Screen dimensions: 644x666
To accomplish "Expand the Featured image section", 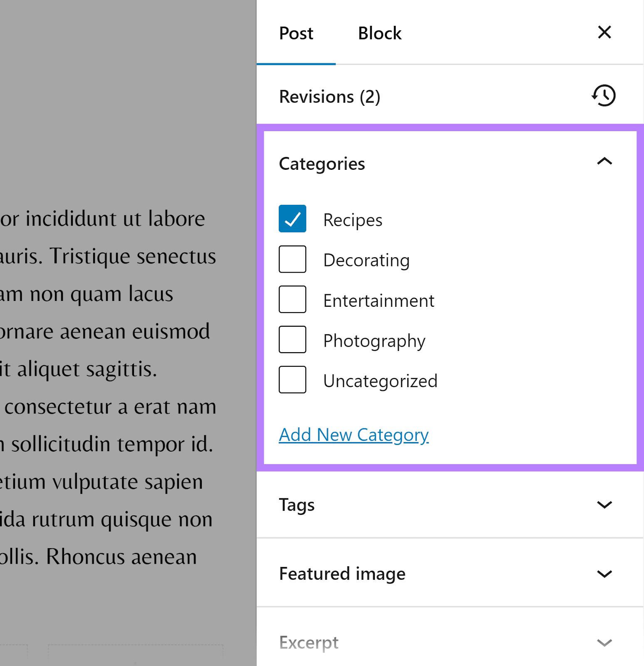I will tap(604, 574).
